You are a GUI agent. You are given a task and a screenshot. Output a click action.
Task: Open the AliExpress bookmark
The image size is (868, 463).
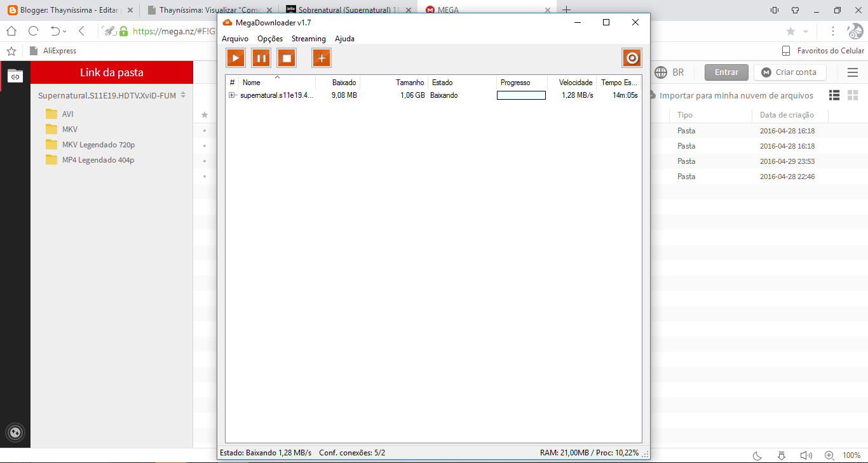click(x=53, y=51)
